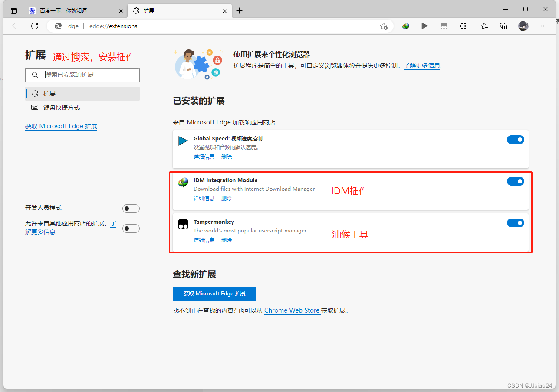Image resolution: width=559 pixels, height=392 pixels.
Task: Open Collections toolbar icon
Action: tap(503, 26)
